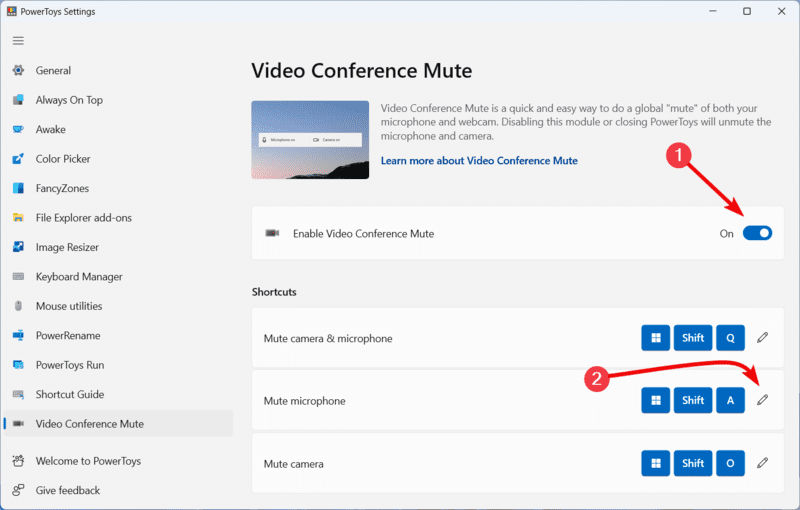Click the Keyboard Manager icon
The height and width of the screenshot is (510, 800).
click(18, 276)
